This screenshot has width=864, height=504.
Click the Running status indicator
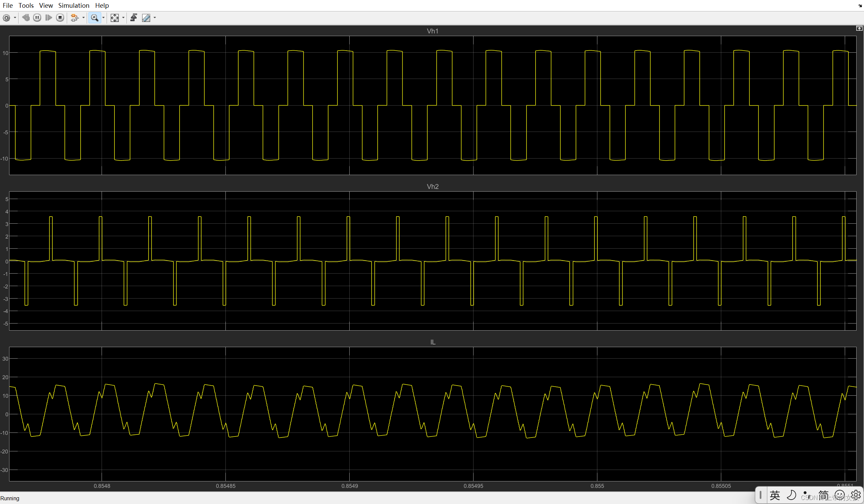[10, 498]
